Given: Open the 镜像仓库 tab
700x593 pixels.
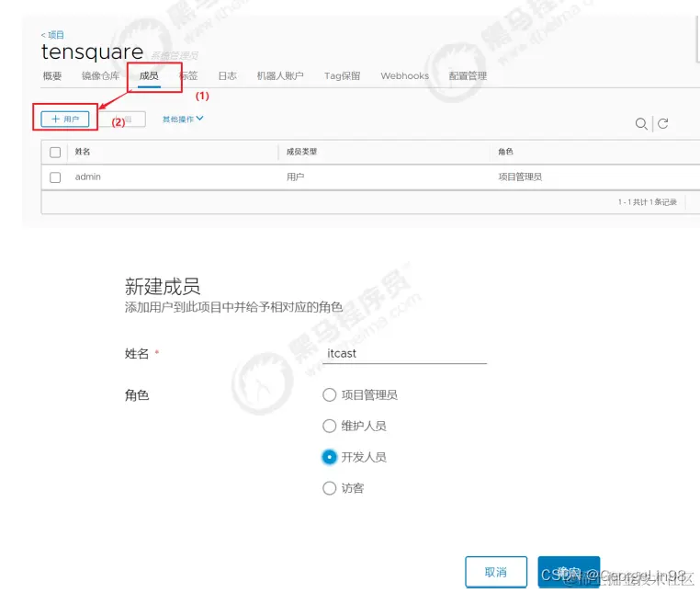Looking at the screenshot, I should click(100, 76).
